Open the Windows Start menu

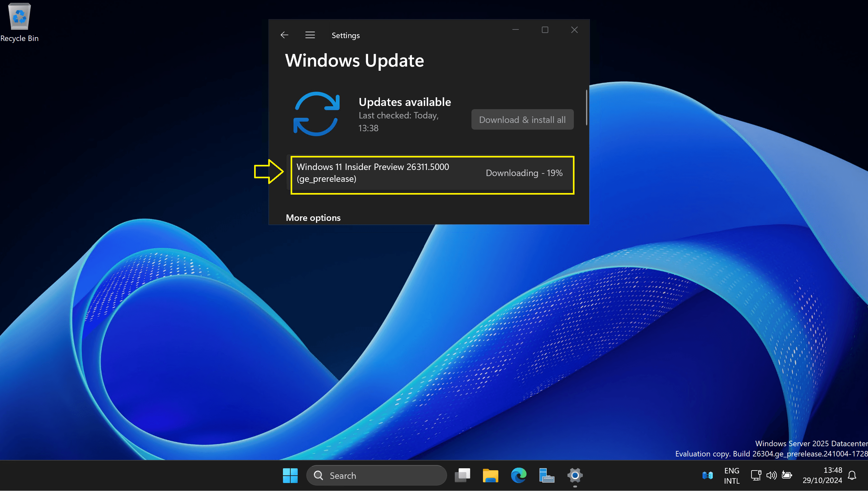pyautogui.click(x=290, y=476)
